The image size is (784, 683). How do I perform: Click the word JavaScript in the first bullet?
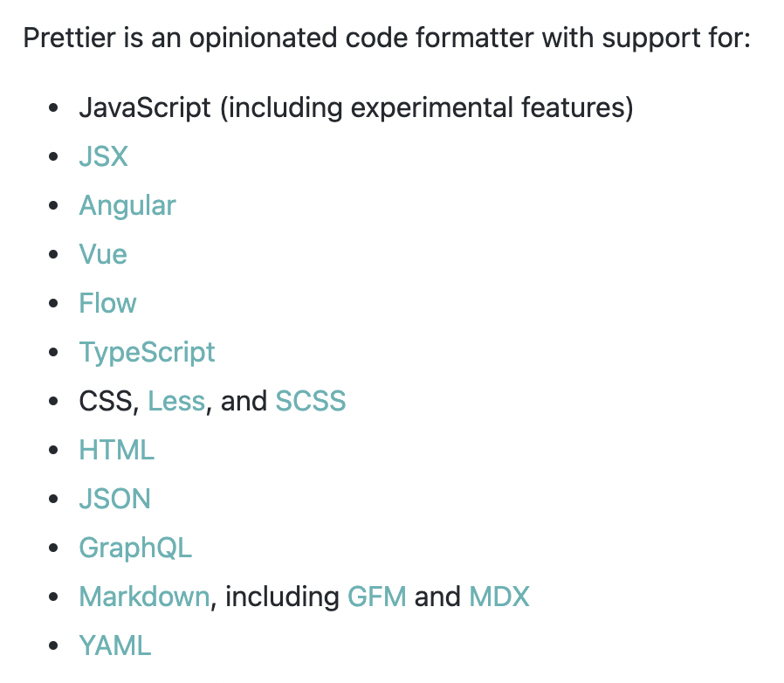pos(145,108)
